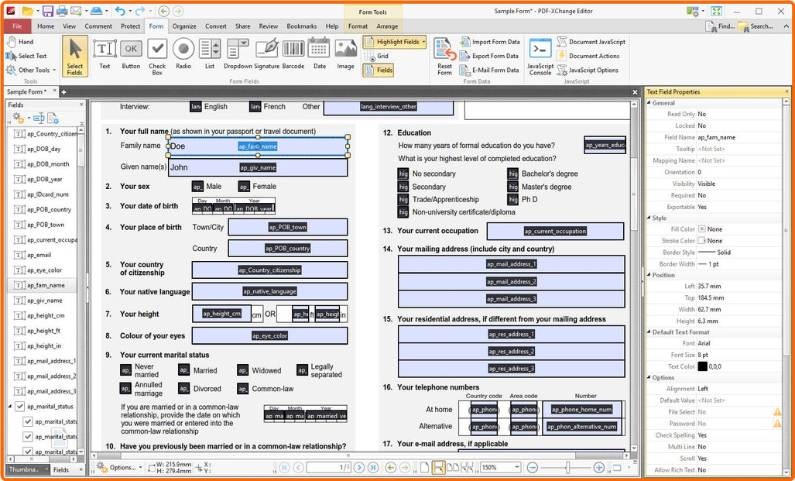The width and height of the screenshot is (795, 481).
Task: Add a Text form field
Action: [x=104, y=54]
